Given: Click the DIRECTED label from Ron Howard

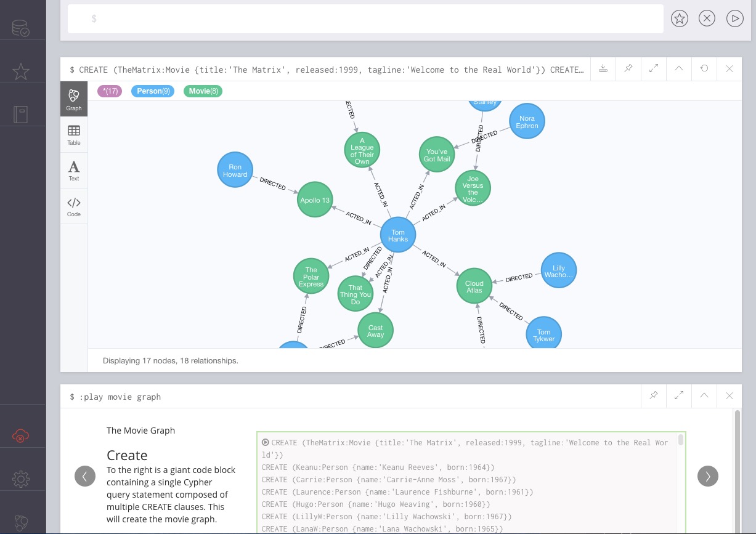Looking at the screenshot, I should pyautogui.click(x=273, y=184).
